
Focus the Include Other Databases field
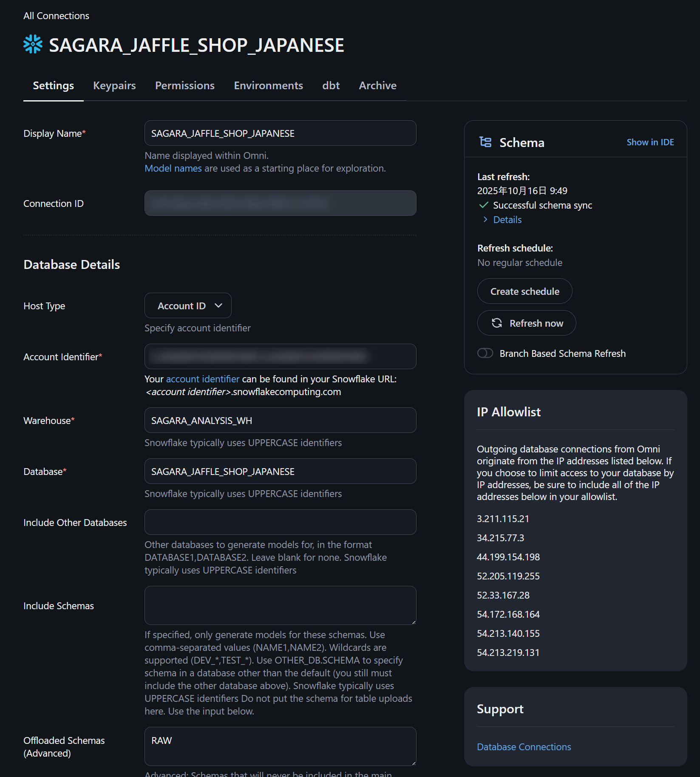point(281,522)
